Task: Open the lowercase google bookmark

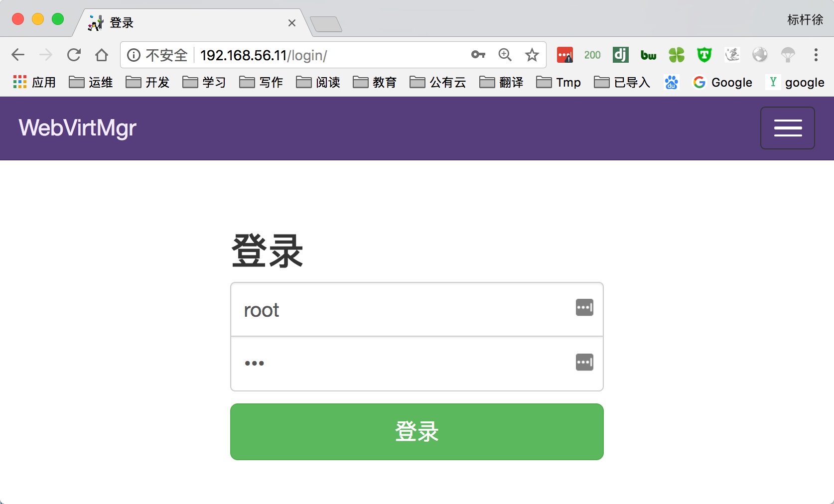Action: pos(796,82)
